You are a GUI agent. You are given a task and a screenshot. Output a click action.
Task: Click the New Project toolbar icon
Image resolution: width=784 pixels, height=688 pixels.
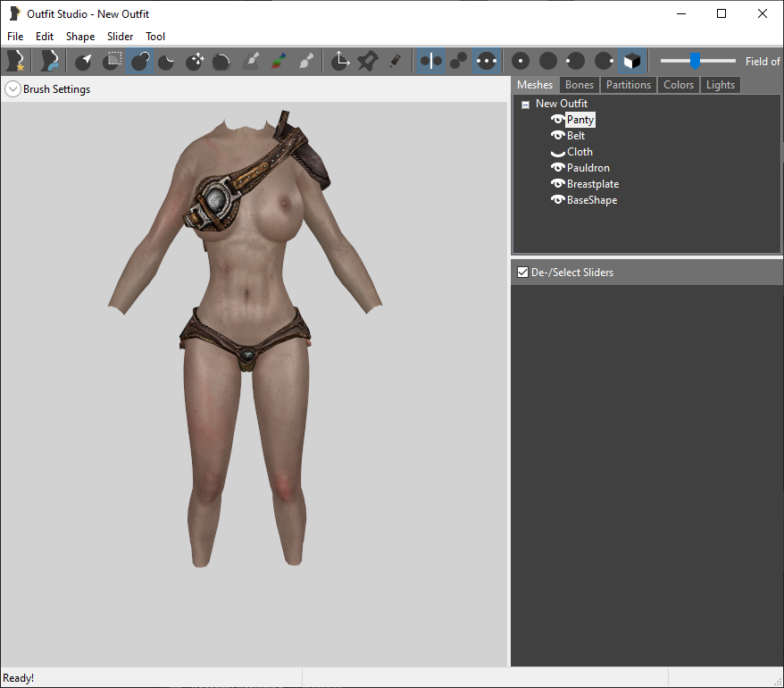(15, 61)
